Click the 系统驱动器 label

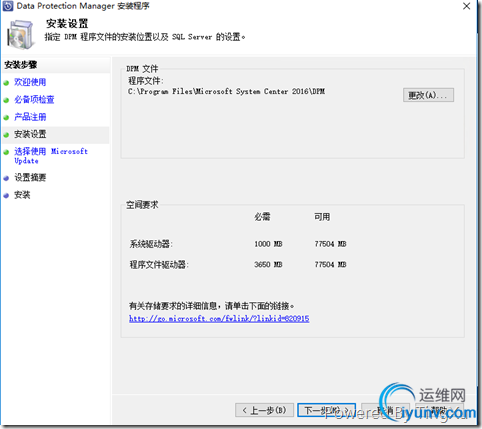coord(151,244)
